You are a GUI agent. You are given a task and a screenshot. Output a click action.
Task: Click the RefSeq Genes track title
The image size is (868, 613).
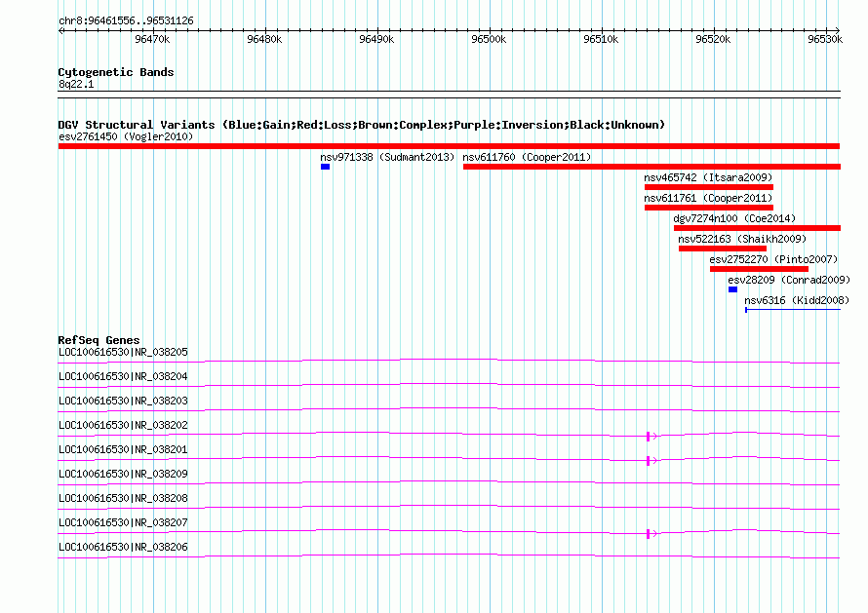99,340
